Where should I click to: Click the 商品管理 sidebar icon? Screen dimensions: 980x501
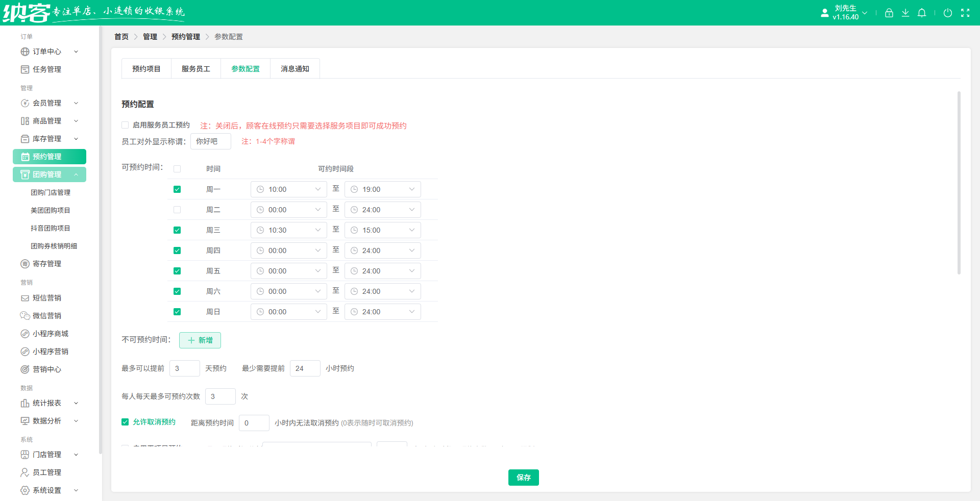(x=25, y=121)
